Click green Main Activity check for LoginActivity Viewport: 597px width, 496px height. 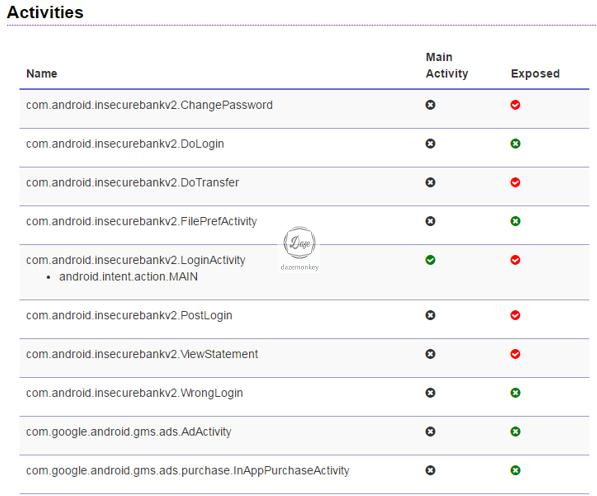click(x=430, y=260)
